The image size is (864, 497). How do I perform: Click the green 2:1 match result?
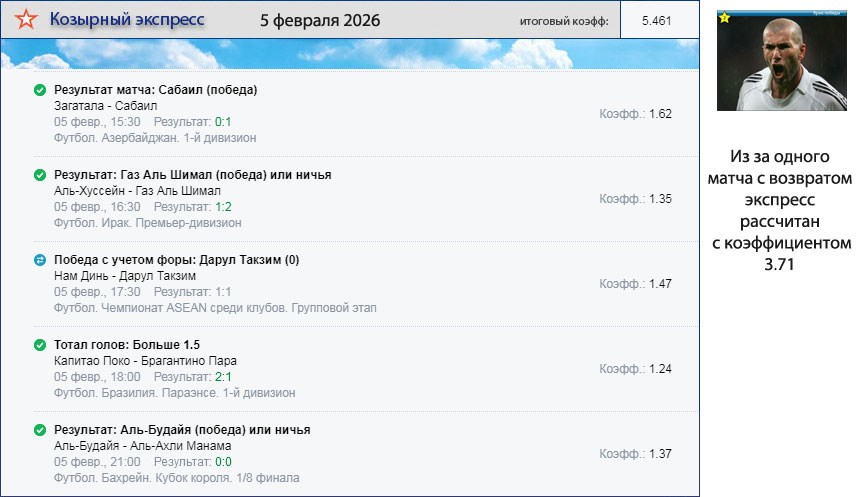(223, 377)
